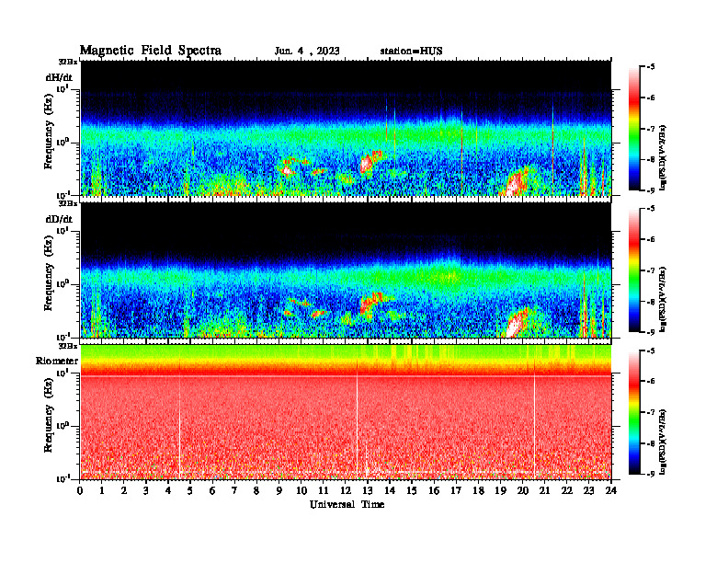Click hour 16 on Universal Time axis
Image resolution: width=728 pixels, height=563 pixels.
[x=434, y=491]
